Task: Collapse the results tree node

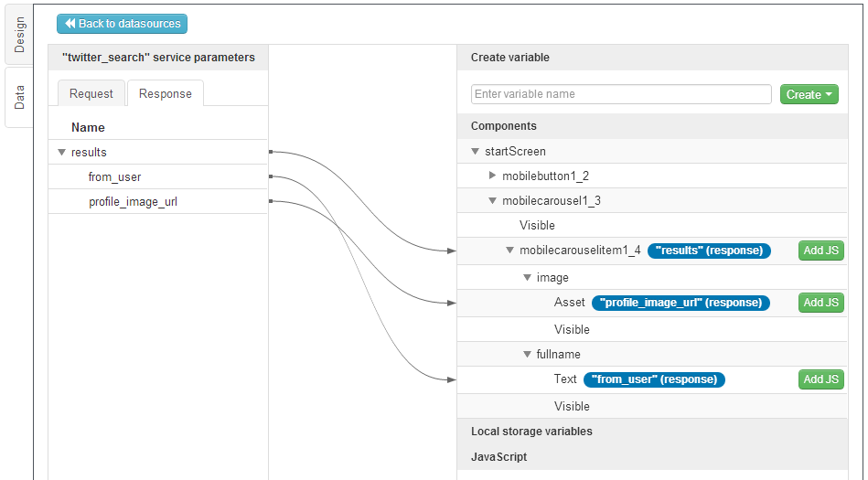Action: 61,153
